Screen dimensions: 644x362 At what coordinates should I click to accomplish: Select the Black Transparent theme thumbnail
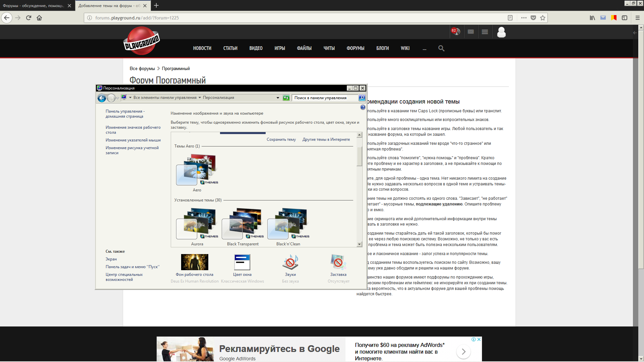coord(243,224)
